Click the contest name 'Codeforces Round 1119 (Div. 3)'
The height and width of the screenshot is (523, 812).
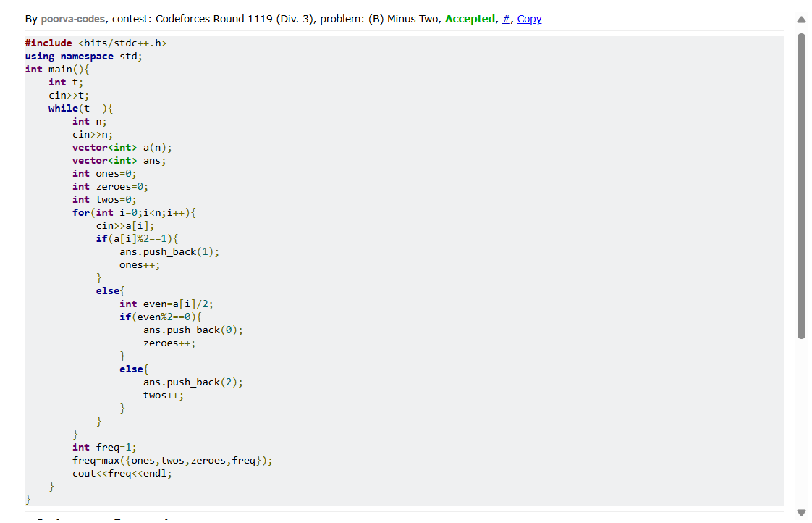(235, 19)
